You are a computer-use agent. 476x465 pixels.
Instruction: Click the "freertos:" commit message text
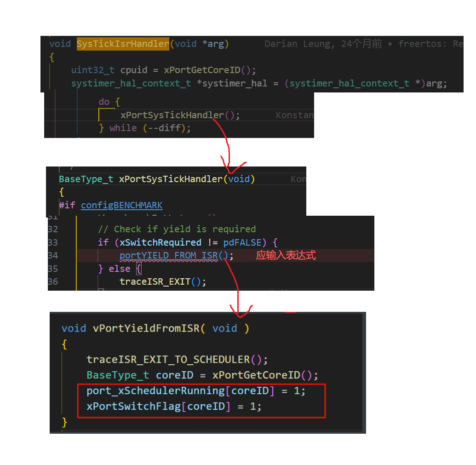422,44
